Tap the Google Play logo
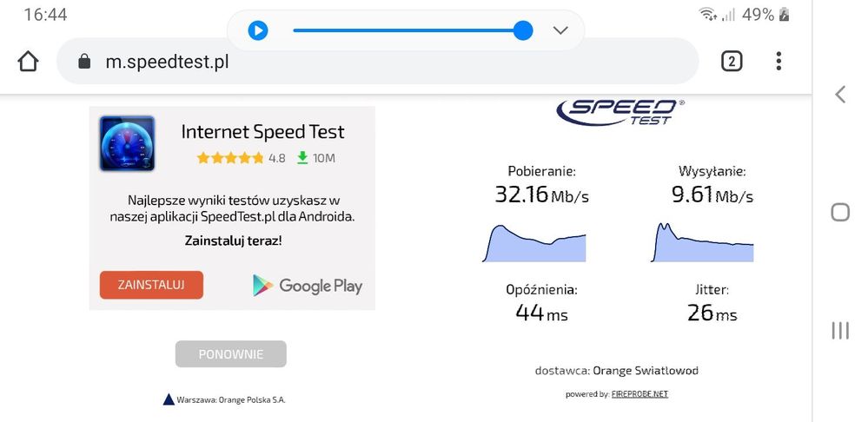Screen dimensions: 868x422 [x=308, y=286]
